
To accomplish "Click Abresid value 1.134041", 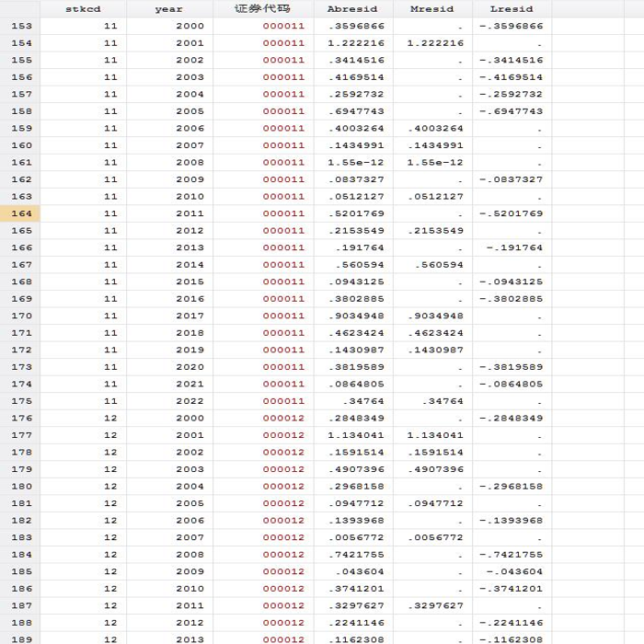I will 356,435.
